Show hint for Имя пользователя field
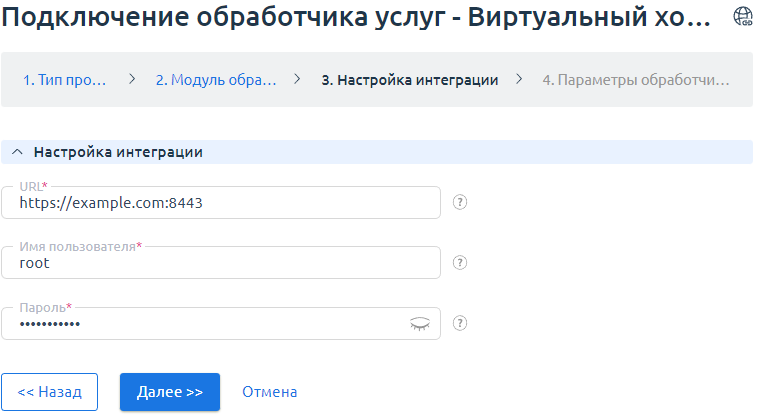 (x=460, y=263)
